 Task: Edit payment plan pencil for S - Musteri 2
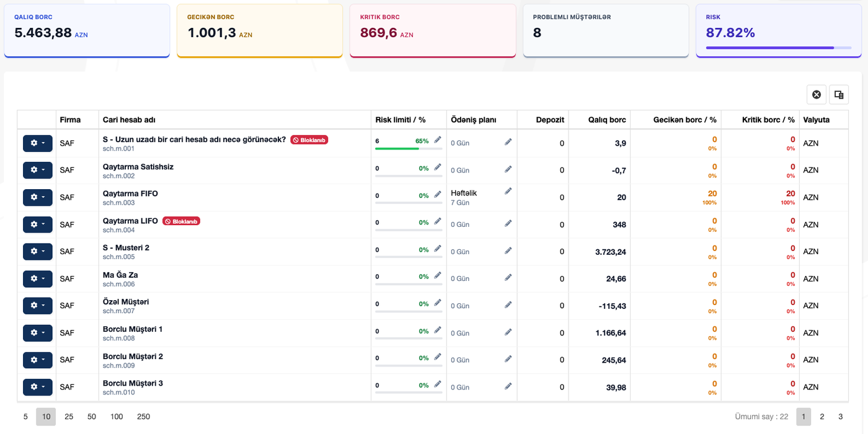(508, 250)
